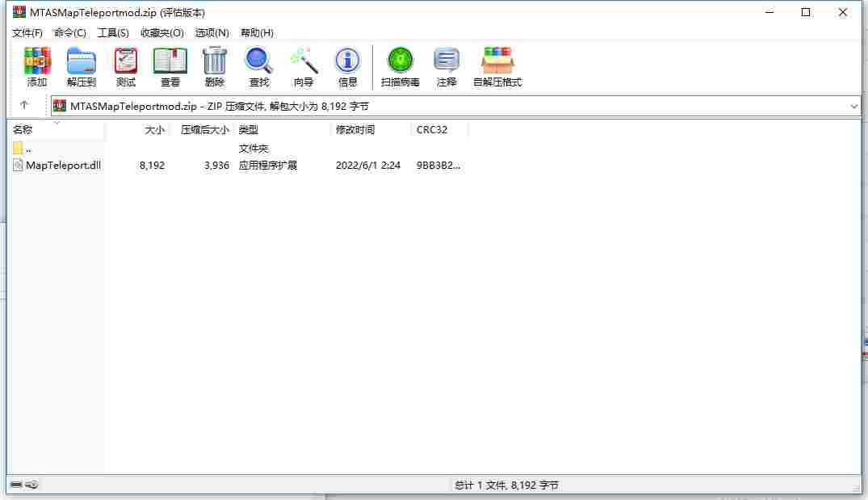Viewport: 868px width, 500px height.
Task: Launch the Wizard (向导) wand icon
Action: click(304, 66)
